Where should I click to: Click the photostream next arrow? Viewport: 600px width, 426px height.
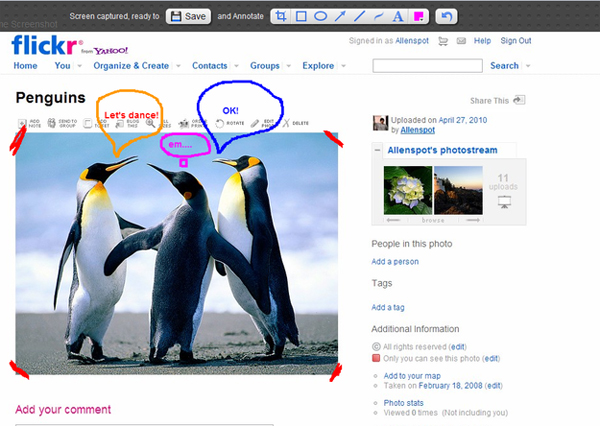(473, 220)
